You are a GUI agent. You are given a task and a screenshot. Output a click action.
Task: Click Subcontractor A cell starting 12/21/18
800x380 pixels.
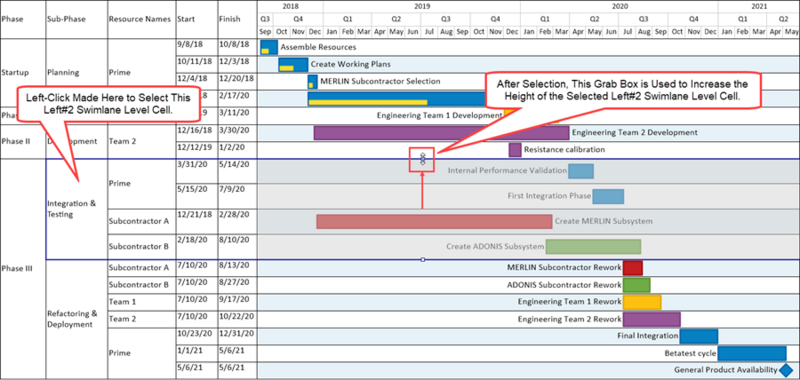pyautogui.click(x=141, y=221)
